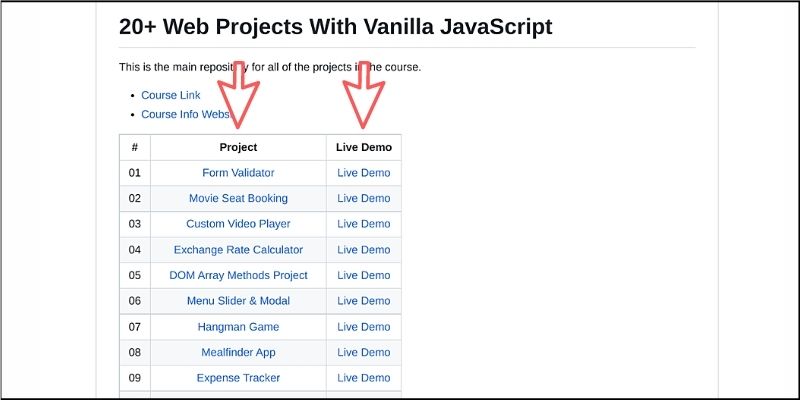Open the Expense Tracker project
Viewport: 800px width, 400px height.
pos(238,378)
